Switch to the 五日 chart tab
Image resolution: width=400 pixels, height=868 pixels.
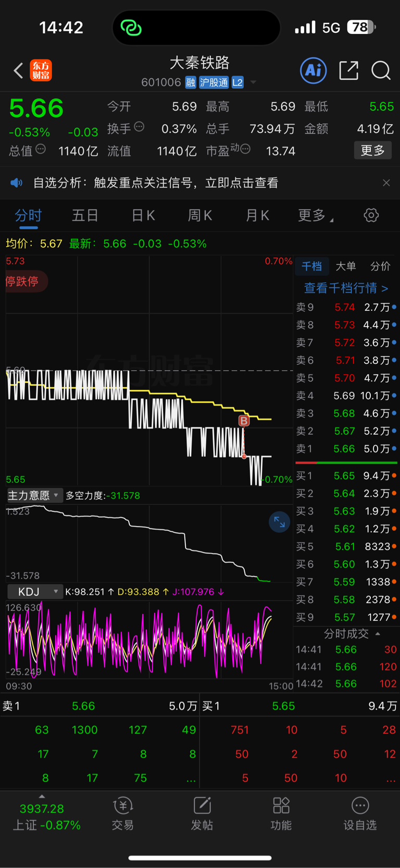point(85,215)
